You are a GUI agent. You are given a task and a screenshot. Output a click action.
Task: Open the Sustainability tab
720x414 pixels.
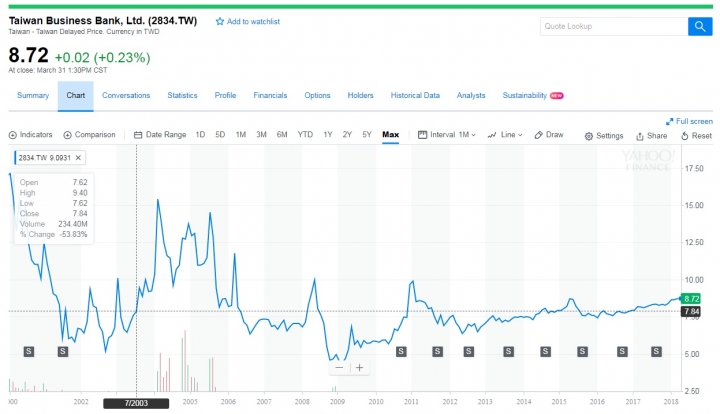[x=524, y=95]
